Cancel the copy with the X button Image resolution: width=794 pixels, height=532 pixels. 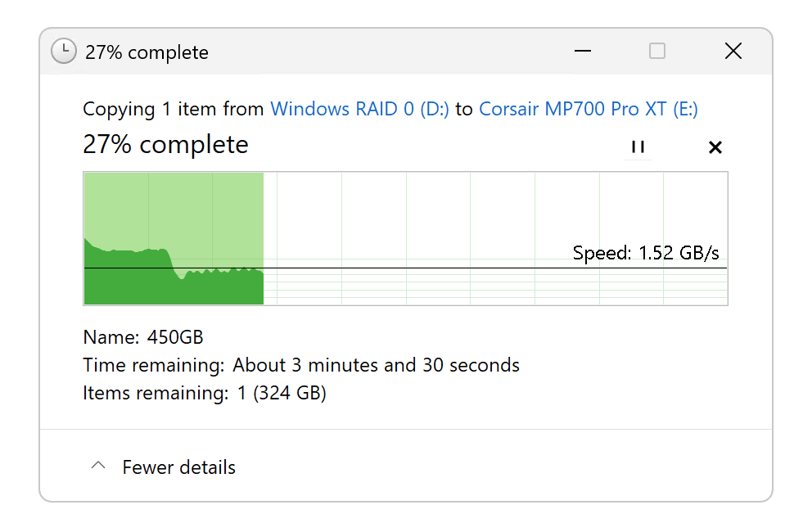click(x=715, y=147)
